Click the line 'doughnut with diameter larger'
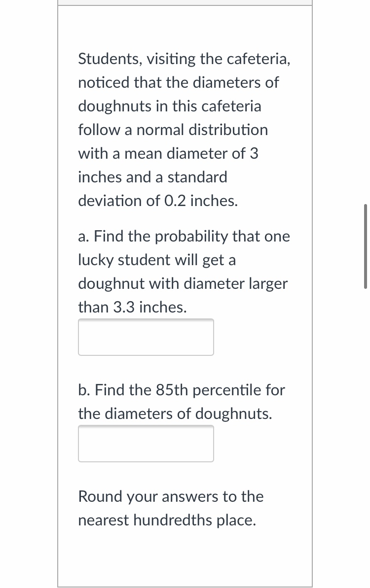The width and height of the screenshot is (370, 588). [183, 284]
